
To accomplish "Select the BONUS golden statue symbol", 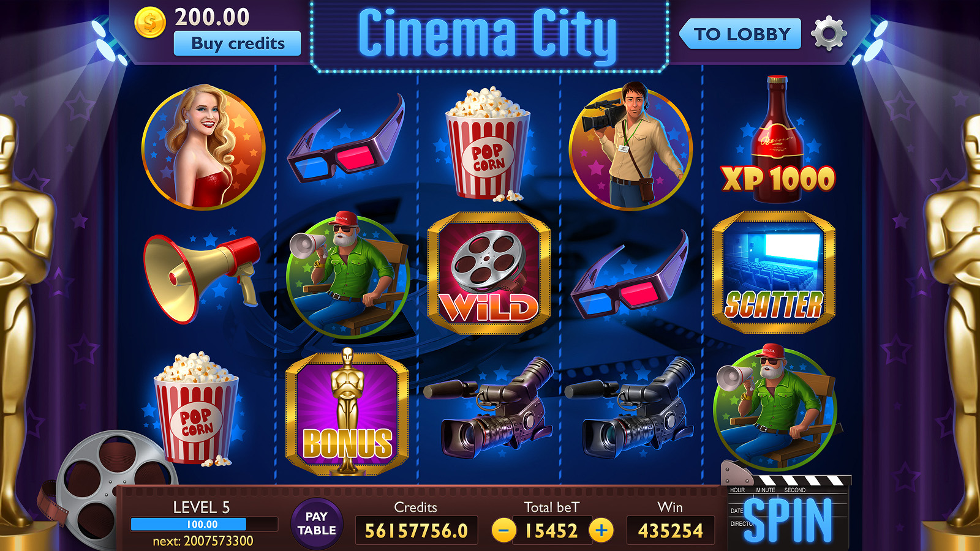I will click(347, 412).
